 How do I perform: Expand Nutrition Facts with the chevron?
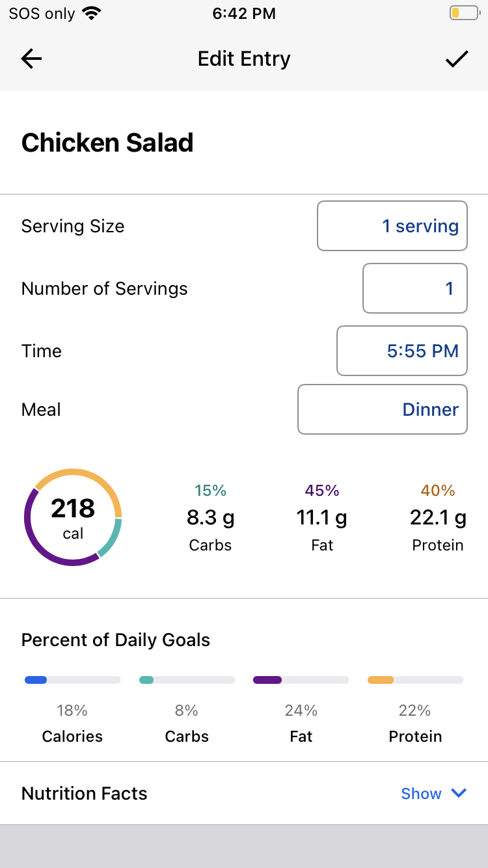pos(459,793)
